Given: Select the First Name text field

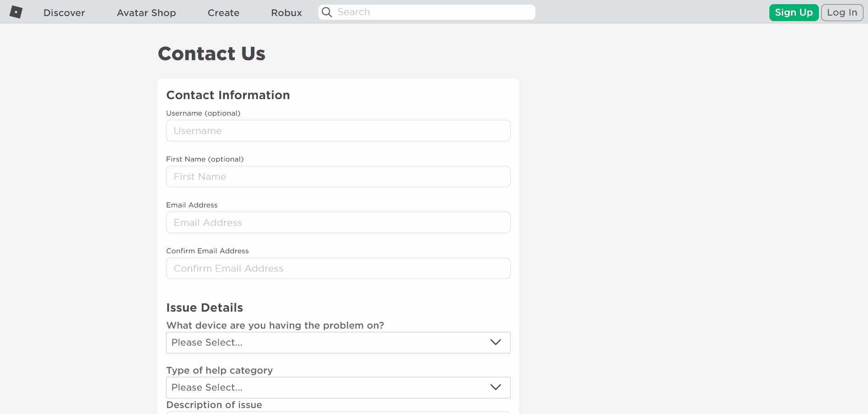Looking at the screenshot, I should click(338, 177).
